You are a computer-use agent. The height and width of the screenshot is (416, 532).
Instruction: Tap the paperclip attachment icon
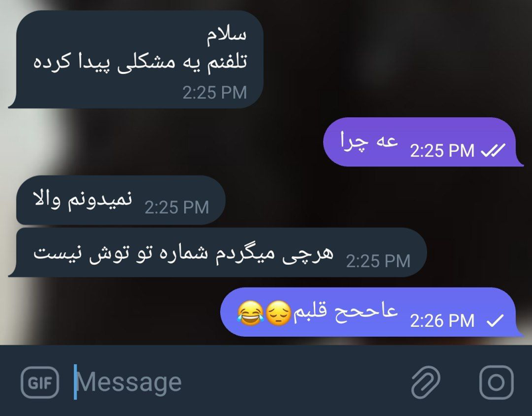pyautogui.click(x=426, y=382)
